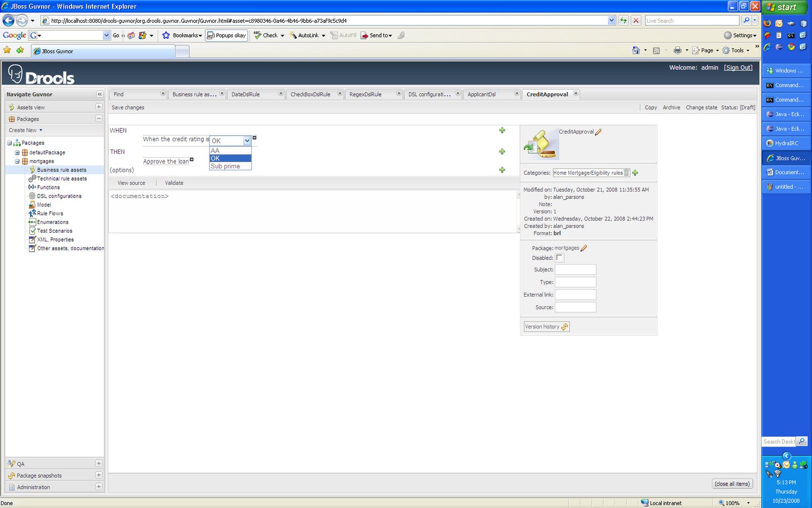Click Save changes

pyautogui.click(x=128, y=107)
